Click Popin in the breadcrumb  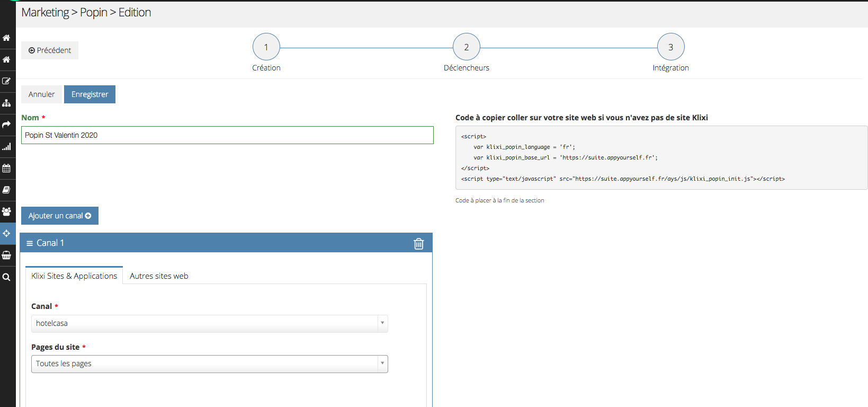[94, 12]
